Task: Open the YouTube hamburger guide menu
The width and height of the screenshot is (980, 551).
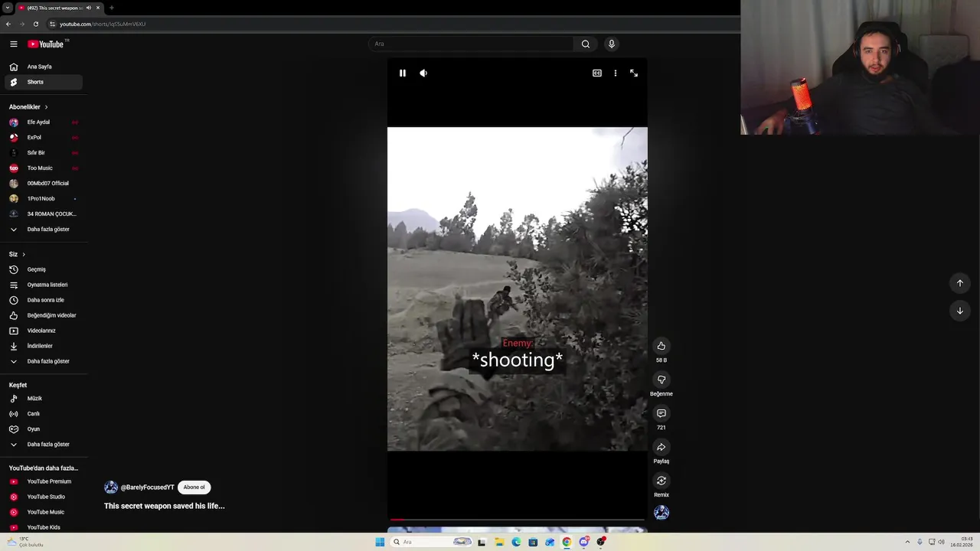Action: point(14,44)
